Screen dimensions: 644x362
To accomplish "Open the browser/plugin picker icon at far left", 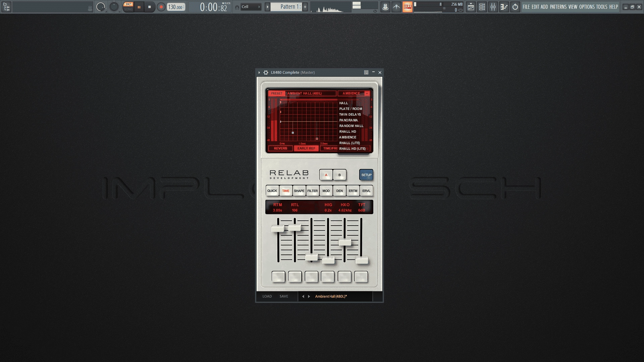I will tap(6, 7).
